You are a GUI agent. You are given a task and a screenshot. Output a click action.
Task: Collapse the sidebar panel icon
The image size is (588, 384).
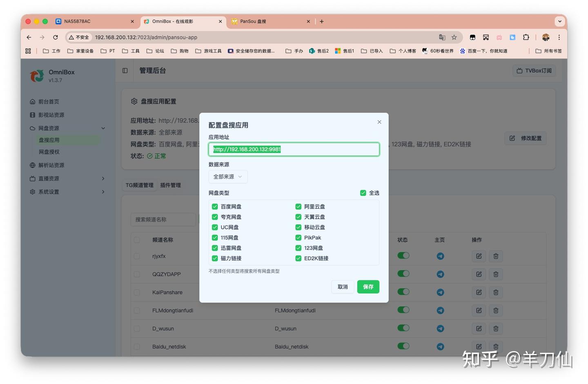click(x=125, y=71)
